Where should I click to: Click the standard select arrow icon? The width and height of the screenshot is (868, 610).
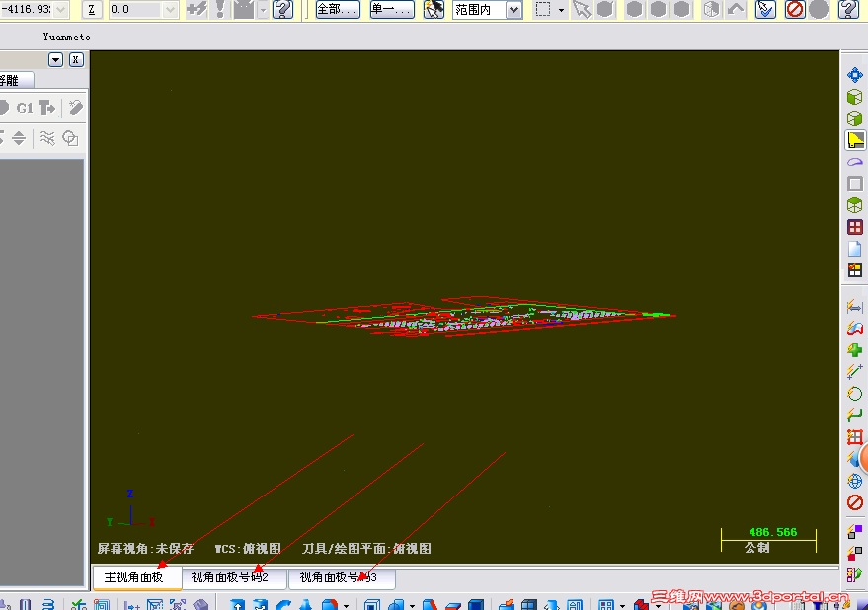[582, 10]
